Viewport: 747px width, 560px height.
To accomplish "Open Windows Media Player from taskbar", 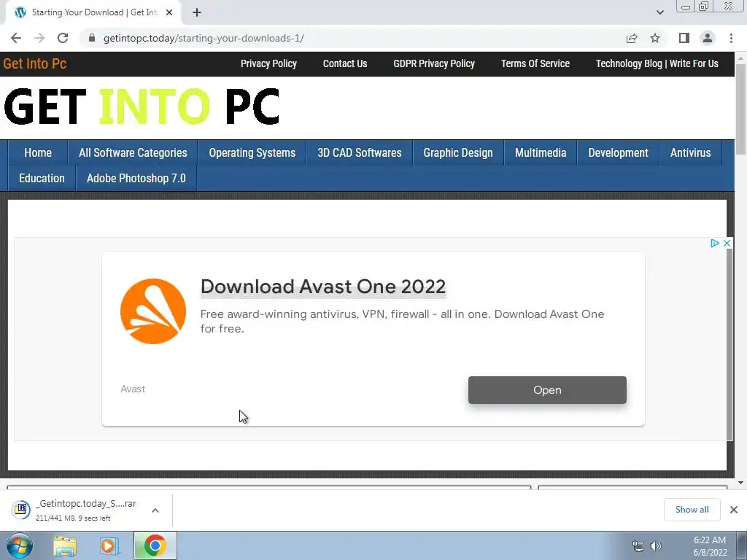I will (x=109, y=546).
